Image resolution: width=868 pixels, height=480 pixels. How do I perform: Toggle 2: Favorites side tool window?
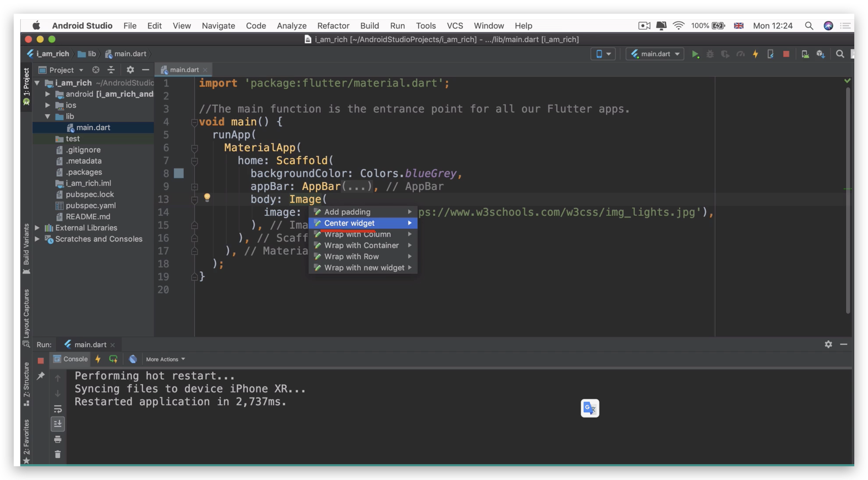(x=26, y=442)
